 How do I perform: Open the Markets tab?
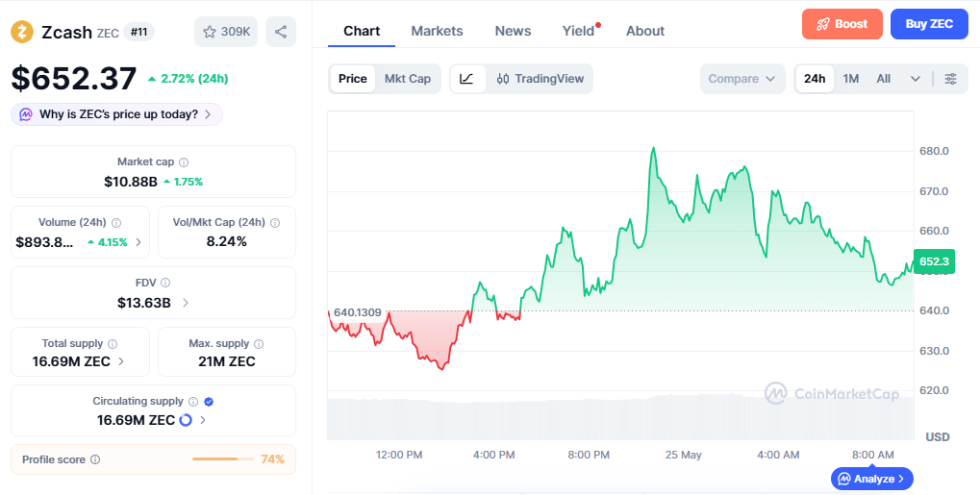point(437,31)
